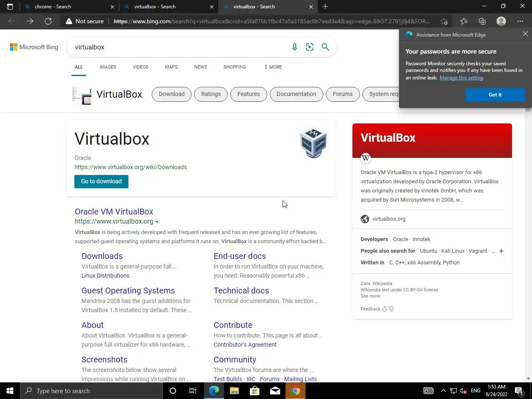Add page to favorites star icon
This screenshot has width=532, height=399.
[x=444, y=21]
